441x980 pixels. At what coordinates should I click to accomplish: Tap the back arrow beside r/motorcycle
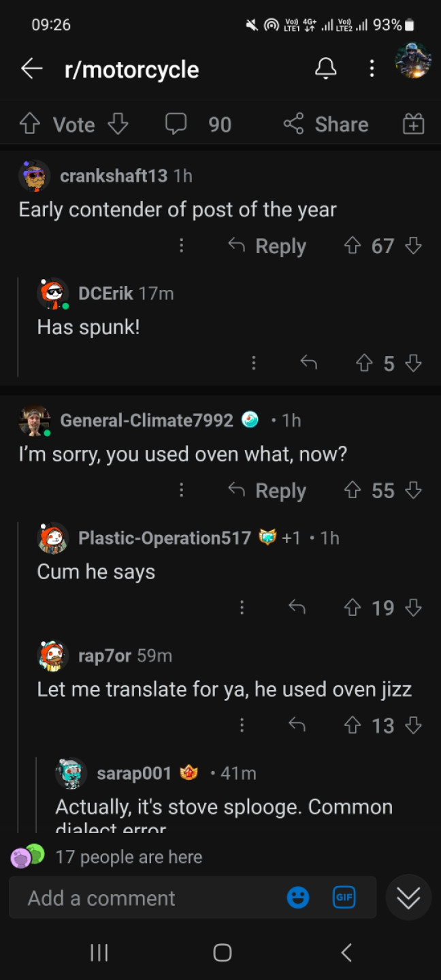pyautogui.click(x=31, y=69)
